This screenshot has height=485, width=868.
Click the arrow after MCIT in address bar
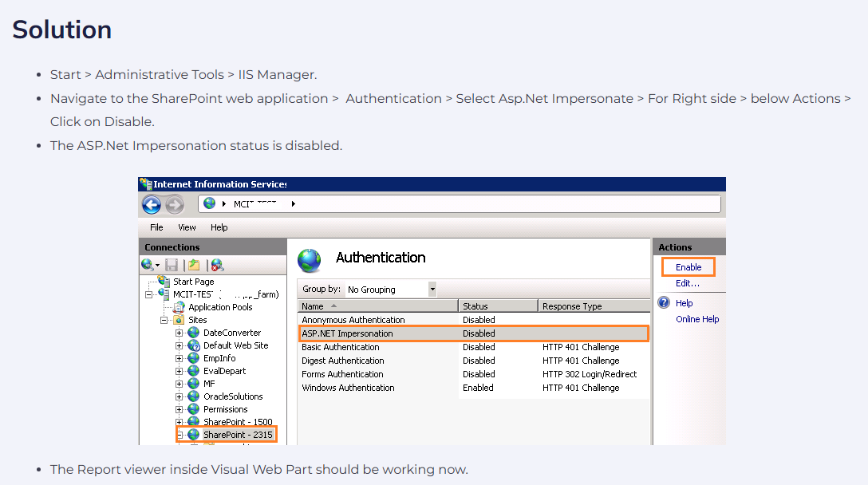pos(294,203)
